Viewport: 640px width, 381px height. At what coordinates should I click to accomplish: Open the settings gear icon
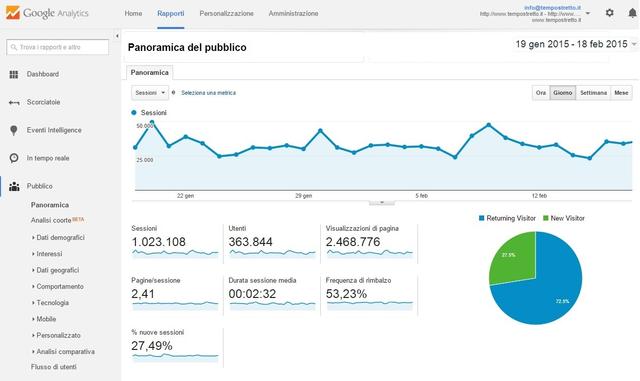(x=609, y=13)
